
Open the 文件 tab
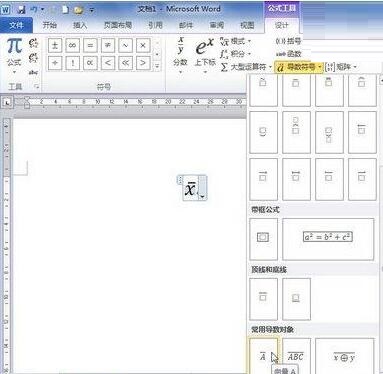click(16, 25)
